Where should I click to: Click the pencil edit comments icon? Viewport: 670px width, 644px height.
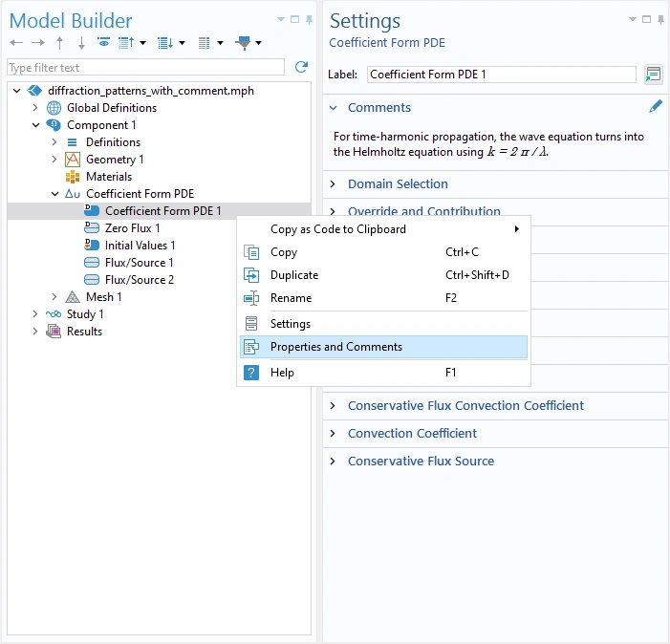coord(655,107)
